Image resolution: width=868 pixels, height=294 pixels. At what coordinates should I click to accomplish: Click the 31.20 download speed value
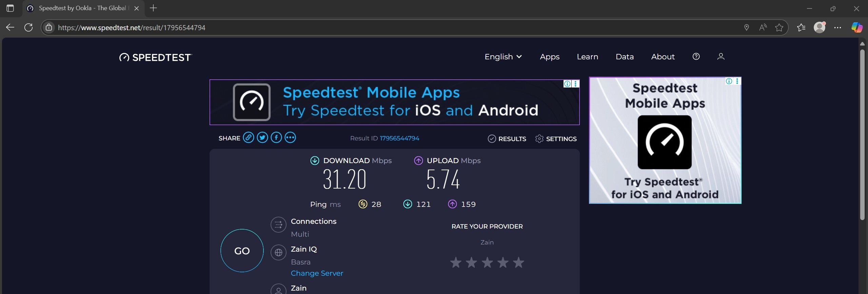344,179
